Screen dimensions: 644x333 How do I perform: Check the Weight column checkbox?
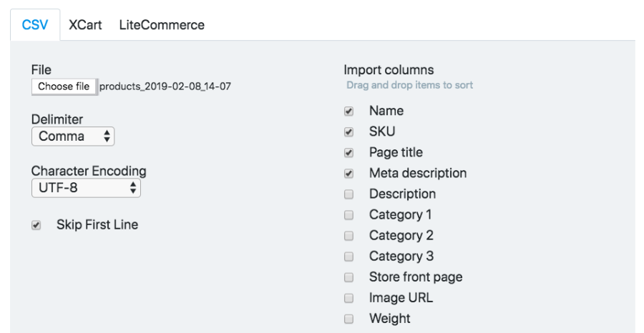pyautogui.click(x=348, y=319)
